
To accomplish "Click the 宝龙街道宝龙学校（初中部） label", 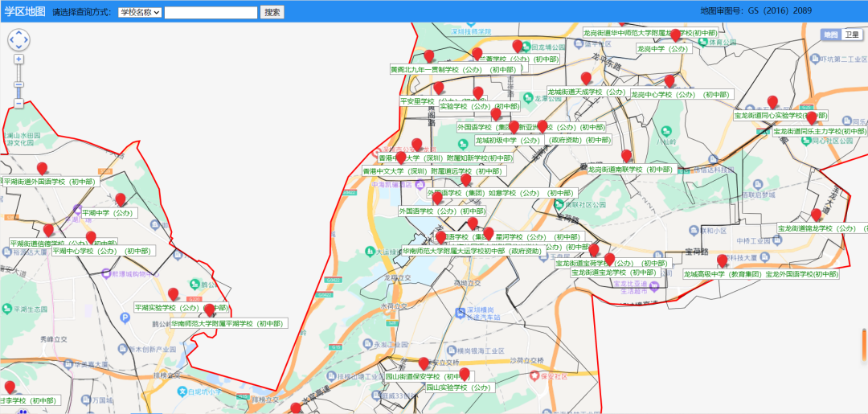I will tap(614, 273).
